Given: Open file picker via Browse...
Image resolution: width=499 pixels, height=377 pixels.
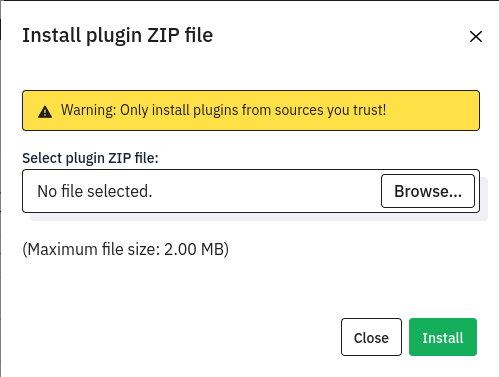Looking at the screenshot, I should [428, 191].
